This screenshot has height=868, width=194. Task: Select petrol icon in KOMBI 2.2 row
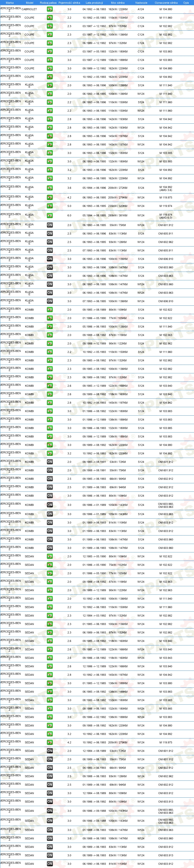coord(50,352)
